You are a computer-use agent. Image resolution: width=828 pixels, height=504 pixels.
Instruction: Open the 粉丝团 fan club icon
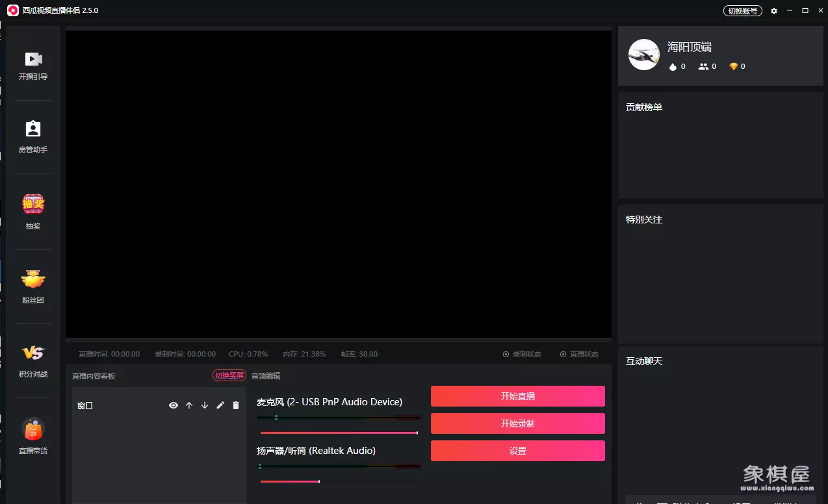tap(33, 280)
